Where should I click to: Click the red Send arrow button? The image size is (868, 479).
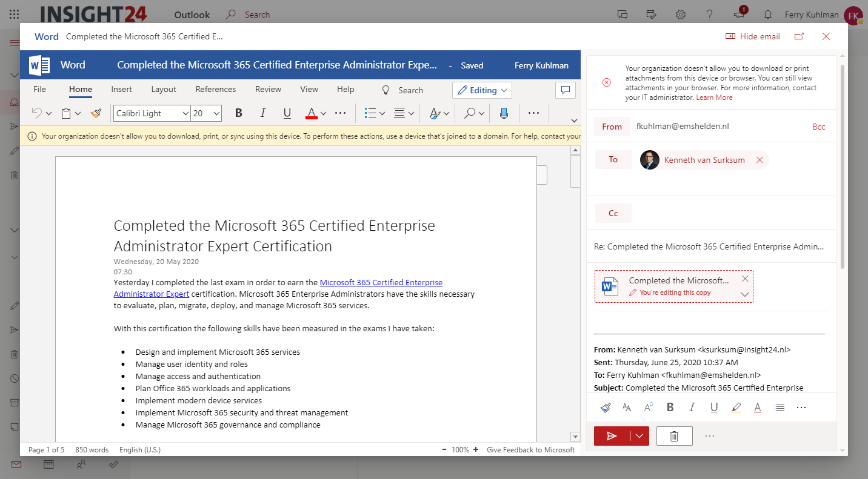pos(612,436)
